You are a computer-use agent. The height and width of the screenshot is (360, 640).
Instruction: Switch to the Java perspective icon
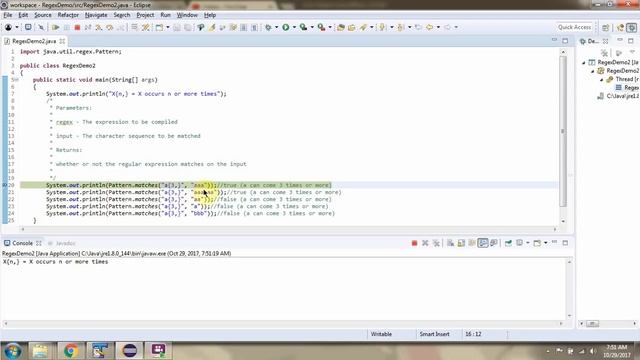[621, 27]
